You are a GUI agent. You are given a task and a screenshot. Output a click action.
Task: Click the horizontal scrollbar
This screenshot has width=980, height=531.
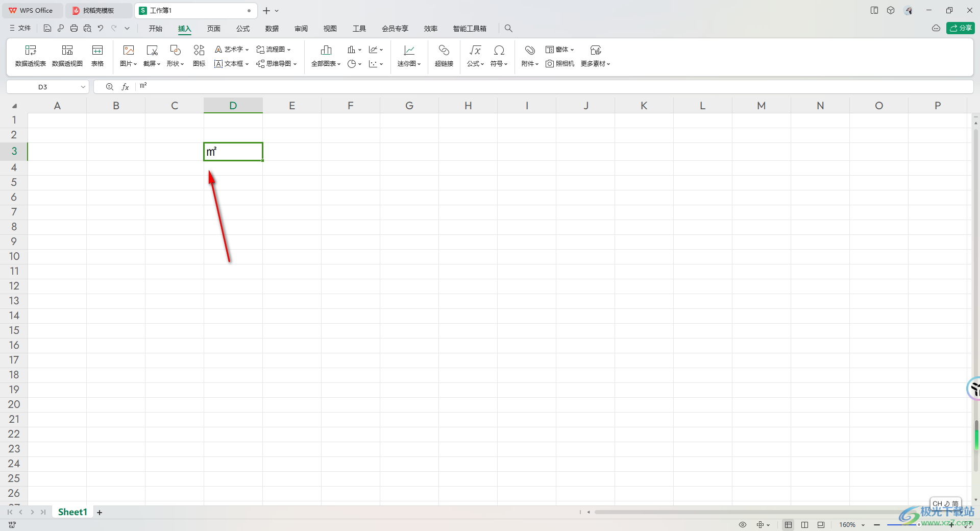coord(755,512)
